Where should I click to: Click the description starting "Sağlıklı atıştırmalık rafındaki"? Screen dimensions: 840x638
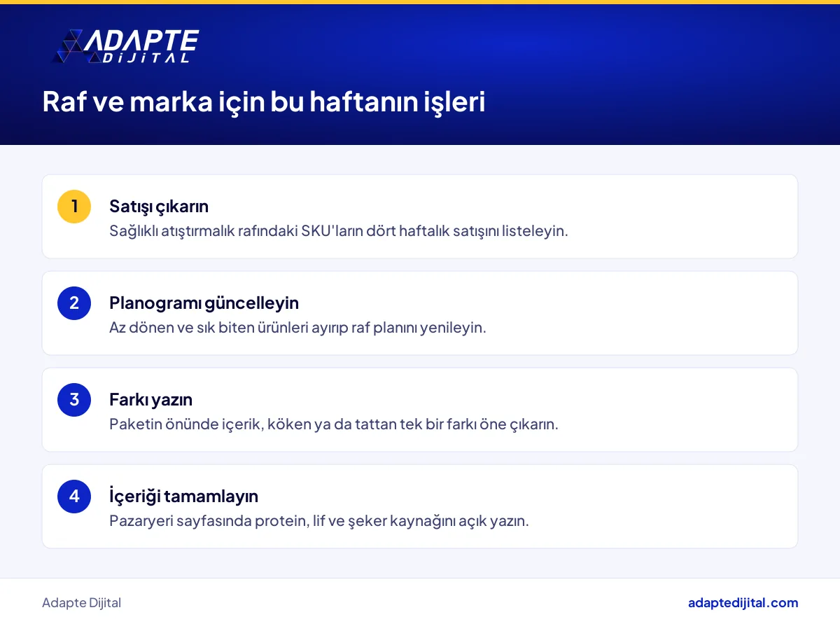[339, 230]
